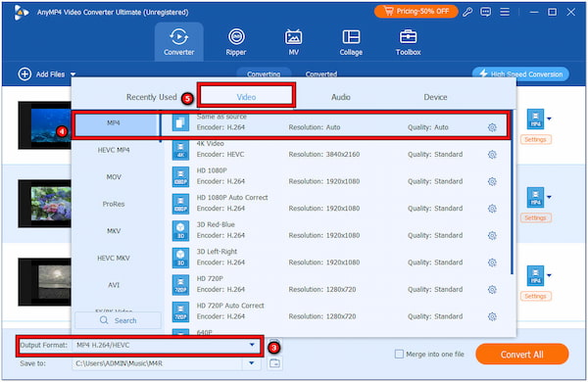Choose the HD 1080P preset
This screenshot has width=588, height=382.
point(336,176)
